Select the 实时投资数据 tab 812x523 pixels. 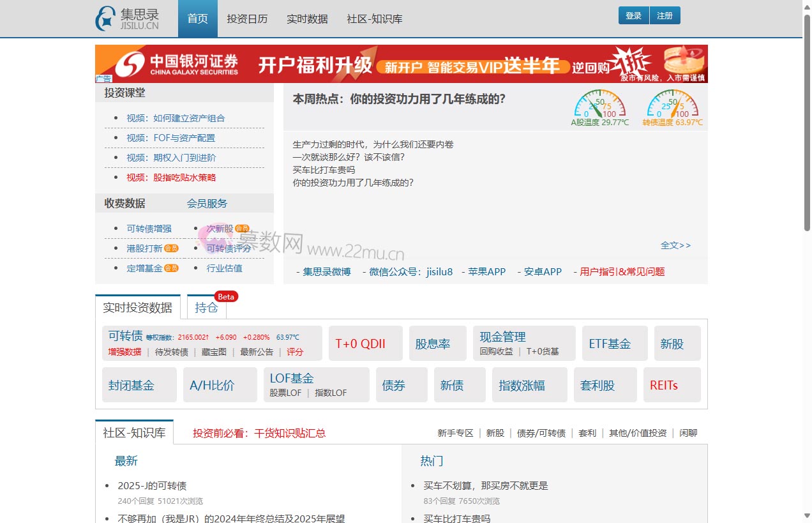click(x=137, y=307)
